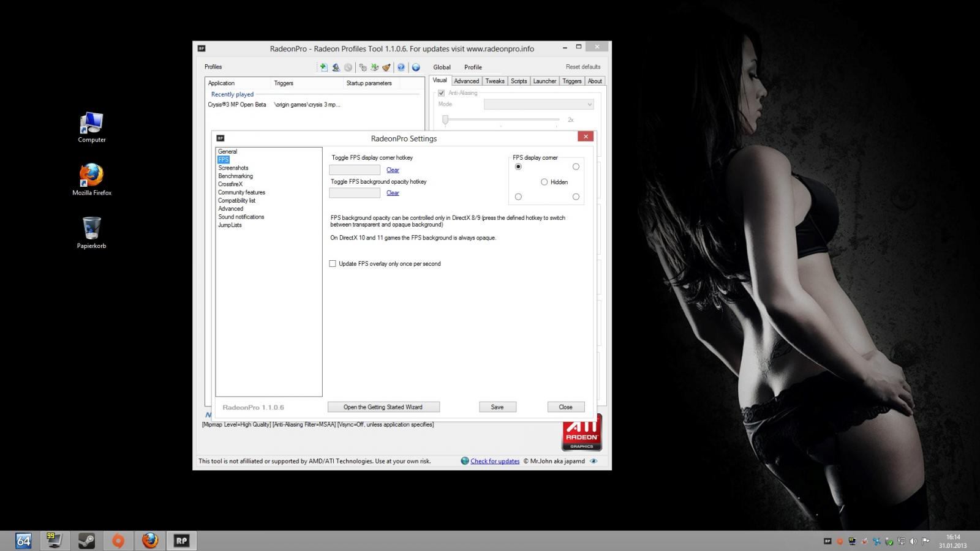980x551 pixels.
Task: Open the Papierkorb recycle bin icon
Action: pyautogui.click(x=91, y=232)
